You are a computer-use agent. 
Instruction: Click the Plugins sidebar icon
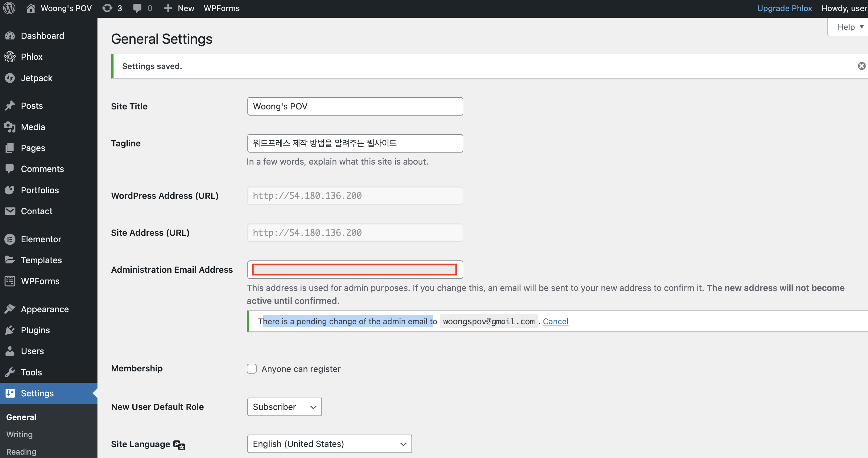point(10,330)
